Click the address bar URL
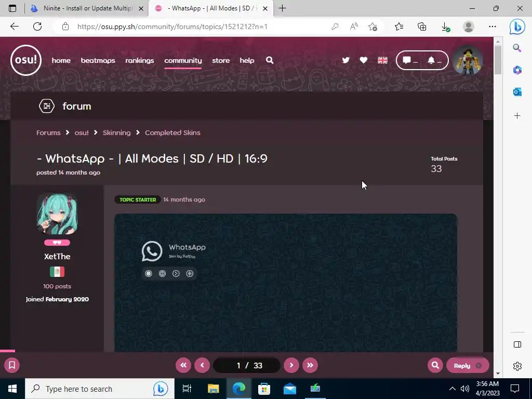Screen dimensions: 532x399 (172, 26)
